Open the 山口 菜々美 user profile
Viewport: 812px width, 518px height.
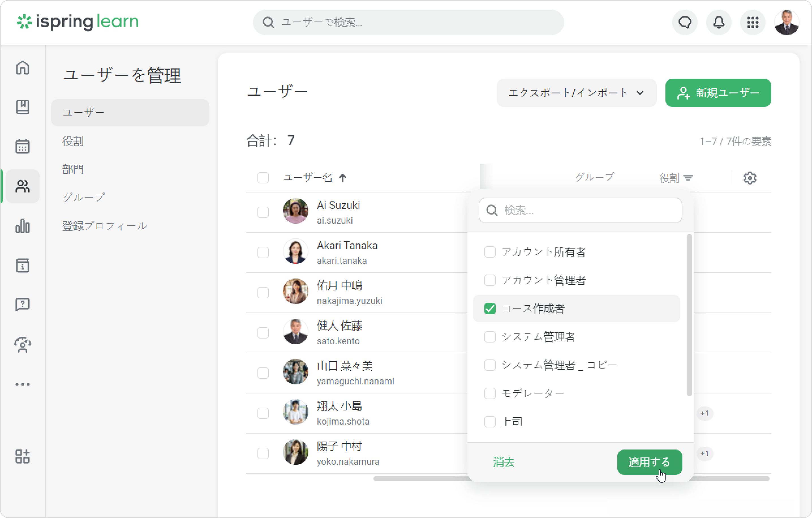coord(345,366)
